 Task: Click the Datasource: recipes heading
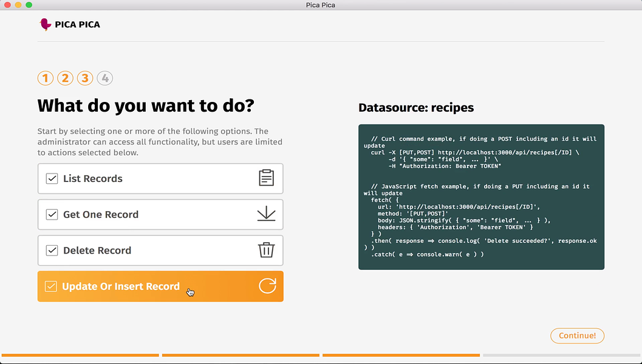coord(416,107)
